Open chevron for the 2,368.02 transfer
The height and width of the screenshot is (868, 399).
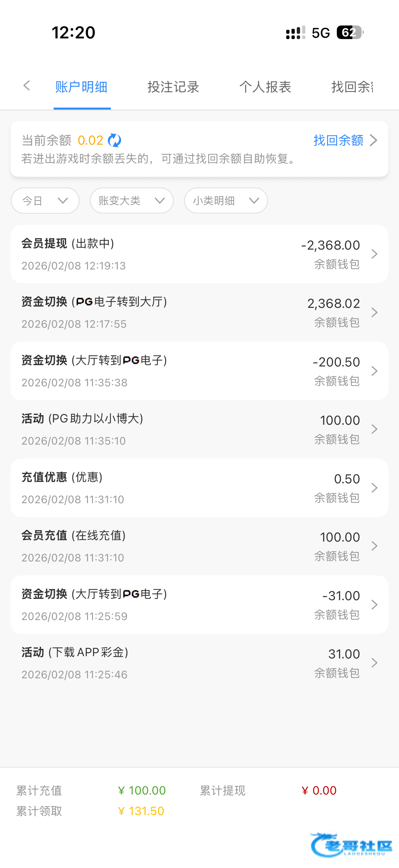click(x=374, y=313)
